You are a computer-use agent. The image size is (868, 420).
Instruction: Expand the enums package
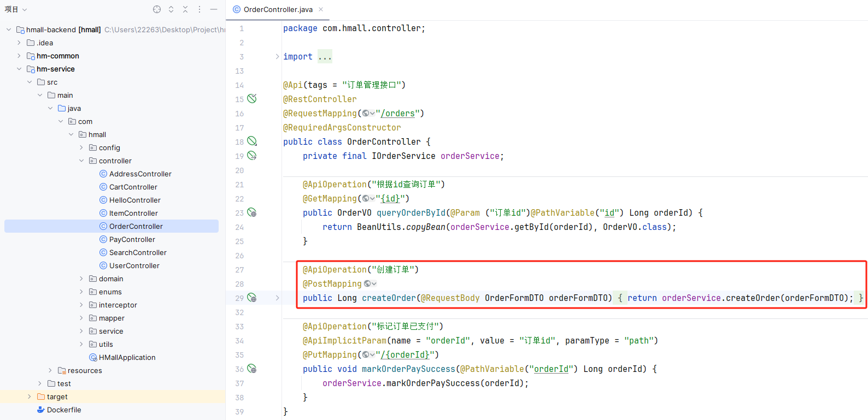point(81,292)
